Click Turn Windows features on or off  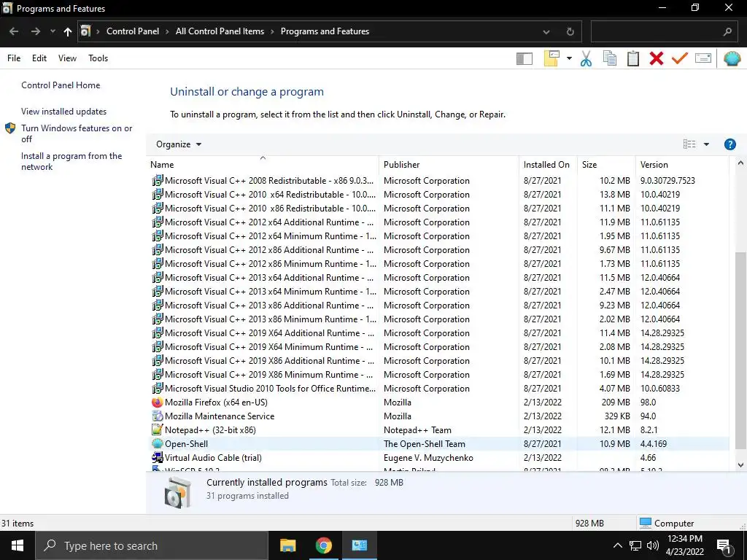pyautogui.click(x=77, y=133)
